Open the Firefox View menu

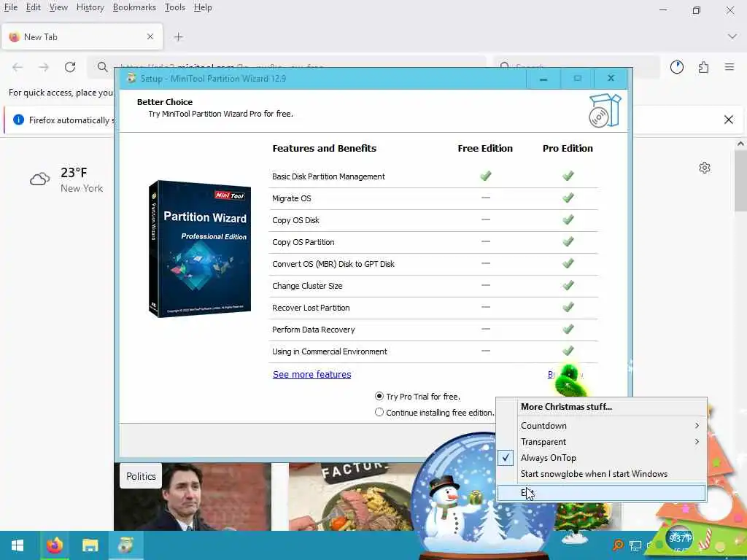58,7
